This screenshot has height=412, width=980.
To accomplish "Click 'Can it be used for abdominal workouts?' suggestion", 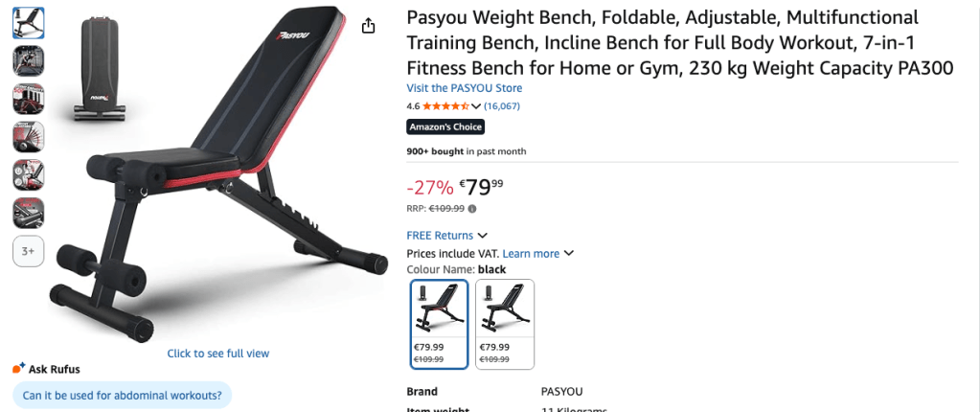I will pos(122,395).
